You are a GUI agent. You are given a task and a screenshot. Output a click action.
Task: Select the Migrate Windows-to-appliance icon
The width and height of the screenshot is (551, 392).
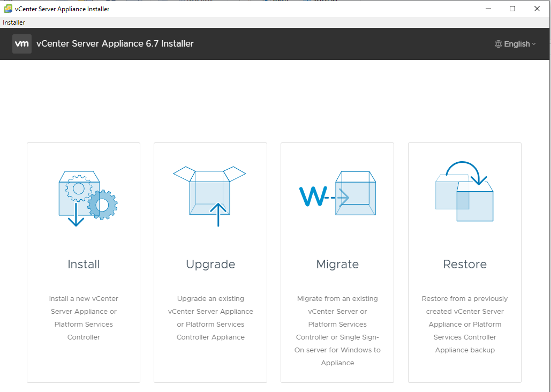[x=337, y=195]
